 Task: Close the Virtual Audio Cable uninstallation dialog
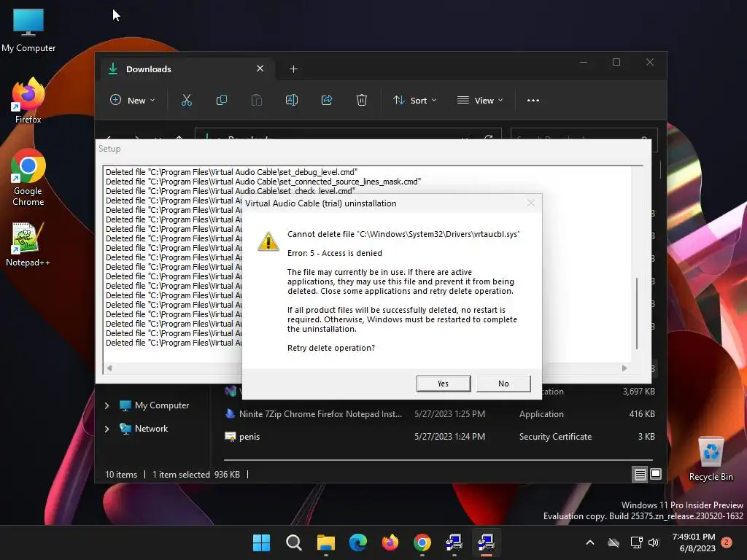tap(531, 203)
